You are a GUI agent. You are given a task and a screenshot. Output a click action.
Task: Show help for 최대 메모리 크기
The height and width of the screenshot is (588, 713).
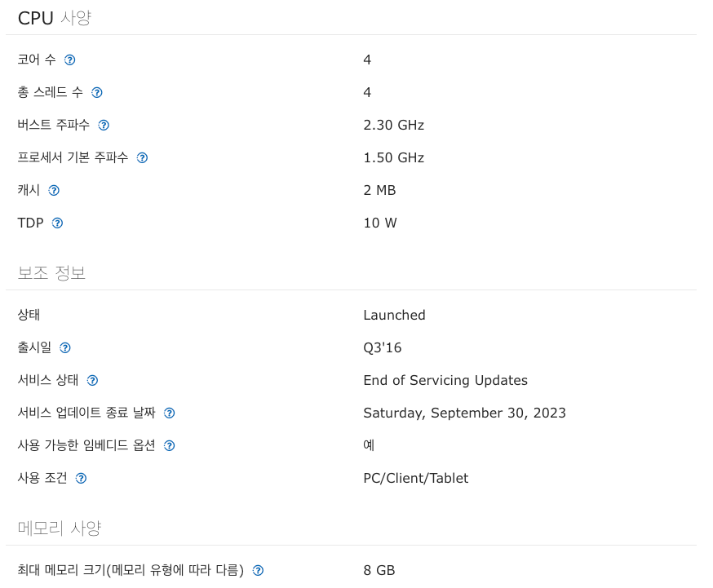tap(259, 571)
